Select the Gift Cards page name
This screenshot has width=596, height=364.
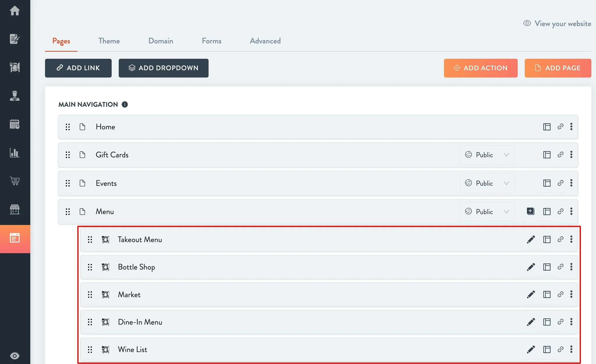tap(112, 155)
